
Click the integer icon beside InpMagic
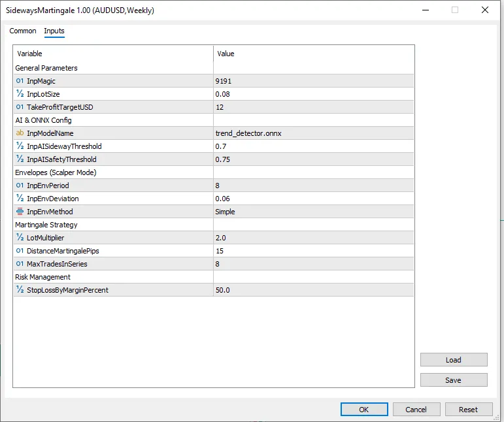click(x=20, y=81)
